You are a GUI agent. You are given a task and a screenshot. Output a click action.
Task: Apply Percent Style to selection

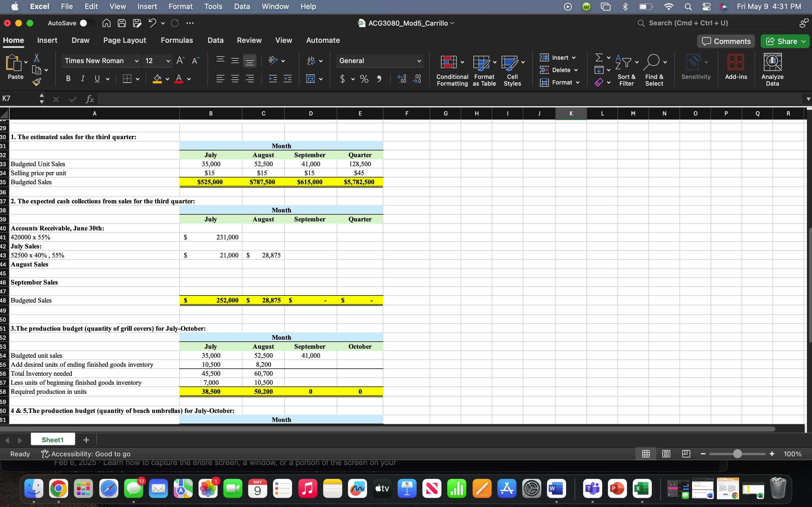pyautogui.click(x=364, y=79)
